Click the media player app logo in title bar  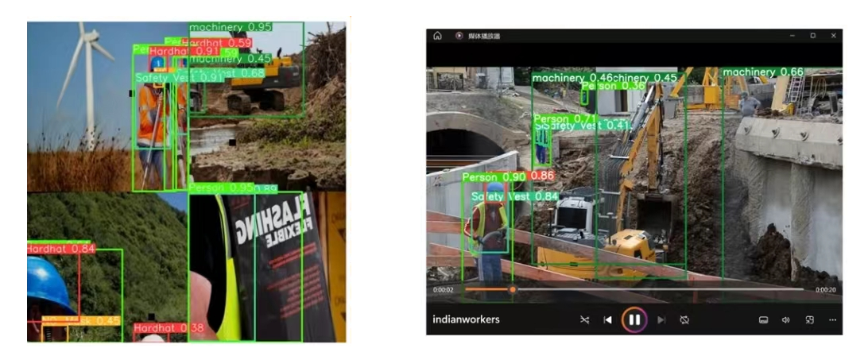click(459, 36)
